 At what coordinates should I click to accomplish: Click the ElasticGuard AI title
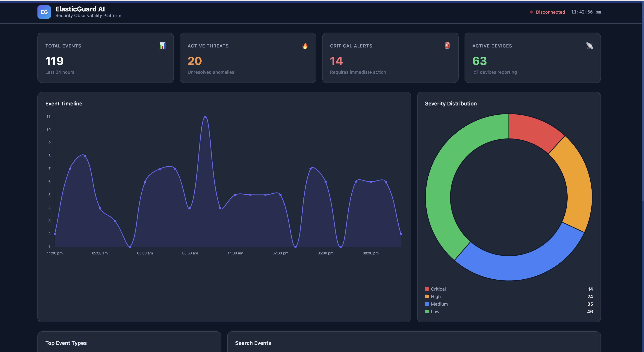click(80, 9)
